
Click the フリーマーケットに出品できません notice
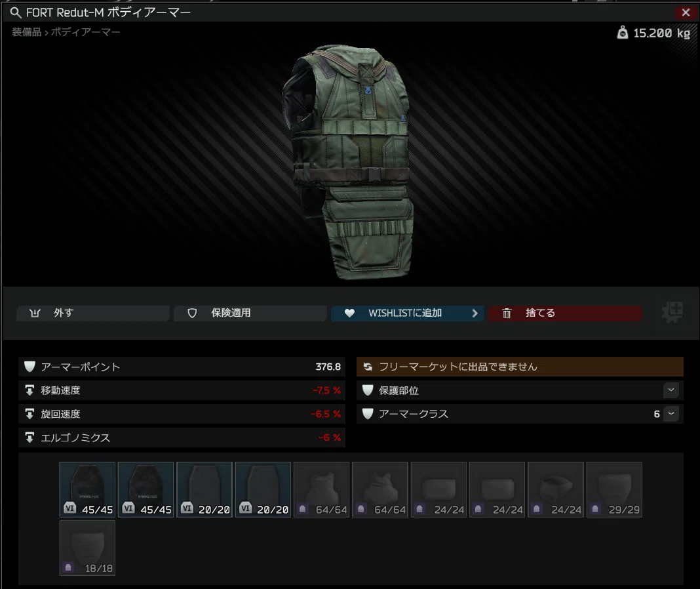click(x=520, y=367)
